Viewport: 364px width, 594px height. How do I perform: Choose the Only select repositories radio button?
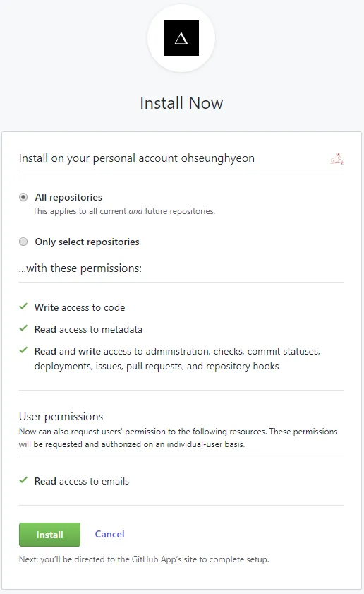pyautogui.click(x=23, y=242)
